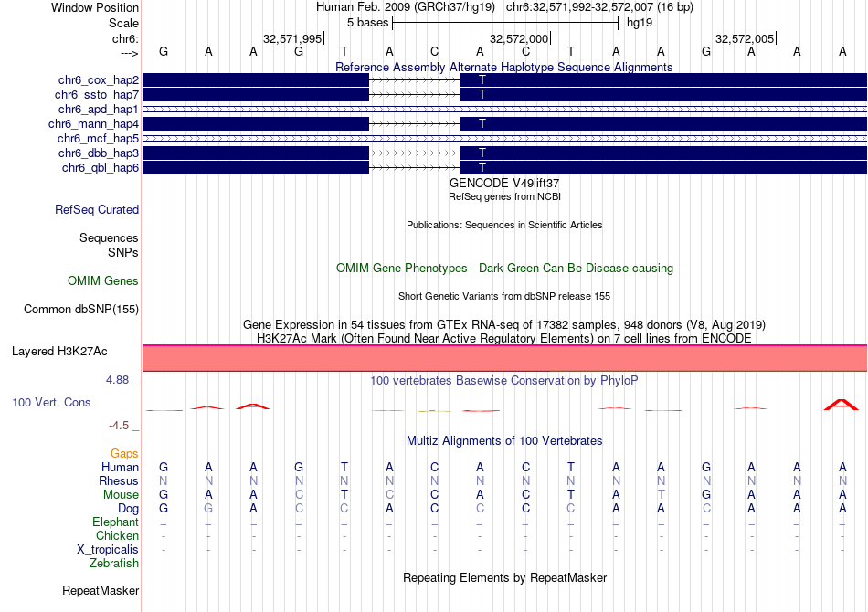Click the Reference Assembly Alternate Haplotype title
The width and height of the screenshot is (868, 612).
[x=503, y=67]
